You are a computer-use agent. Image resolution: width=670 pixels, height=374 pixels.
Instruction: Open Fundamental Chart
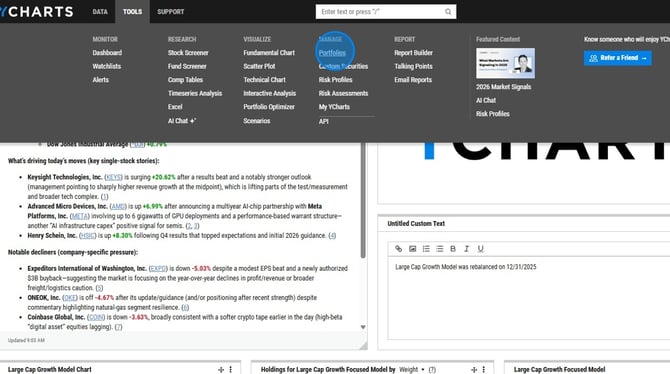click(269, 53)
